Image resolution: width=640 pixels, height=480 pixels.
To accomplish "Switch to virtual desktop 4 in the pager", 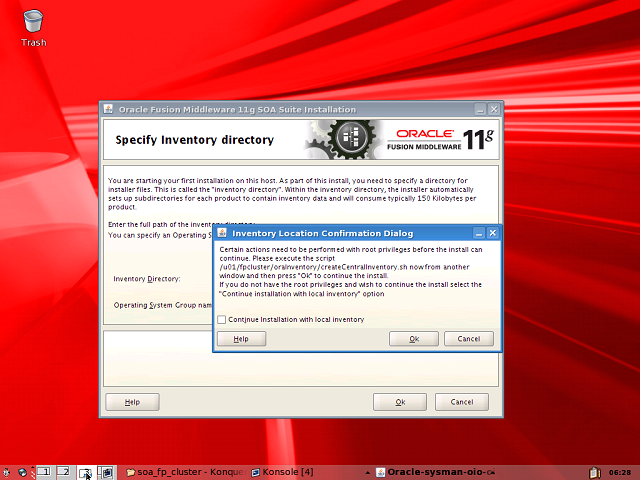I will [x=107, y=473].
